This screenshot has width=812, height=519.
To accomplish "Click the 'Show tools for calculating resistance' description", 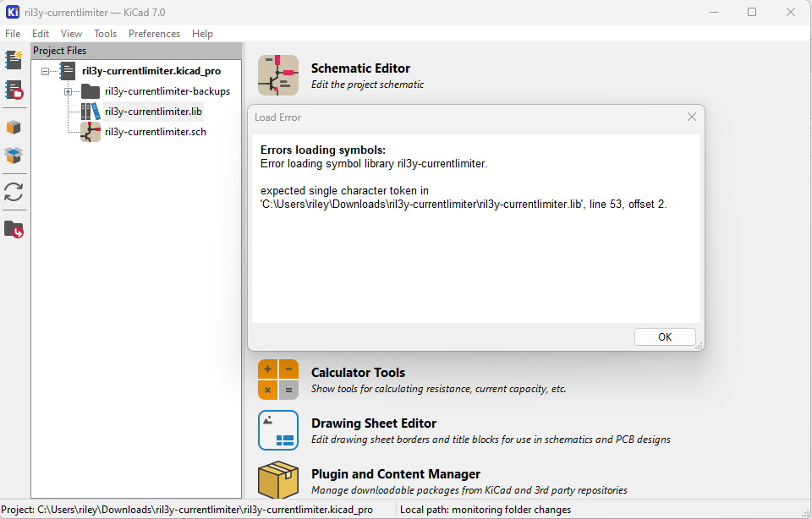I will [x=438, y=389].
